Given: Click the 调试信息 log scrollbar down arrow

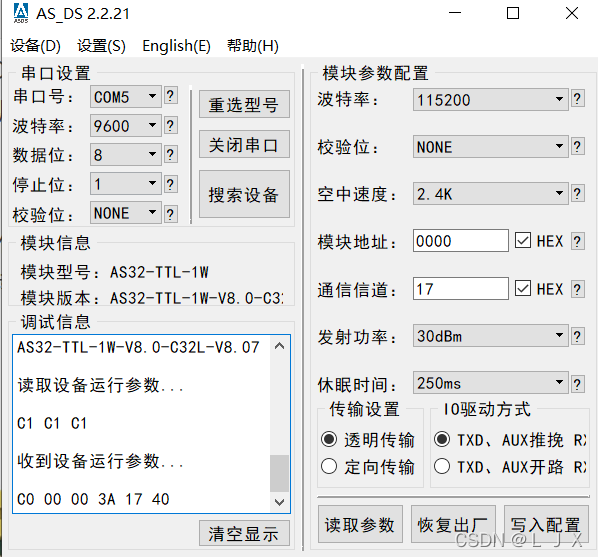Looking at the screenshot, I should click(x=280, y=502).
